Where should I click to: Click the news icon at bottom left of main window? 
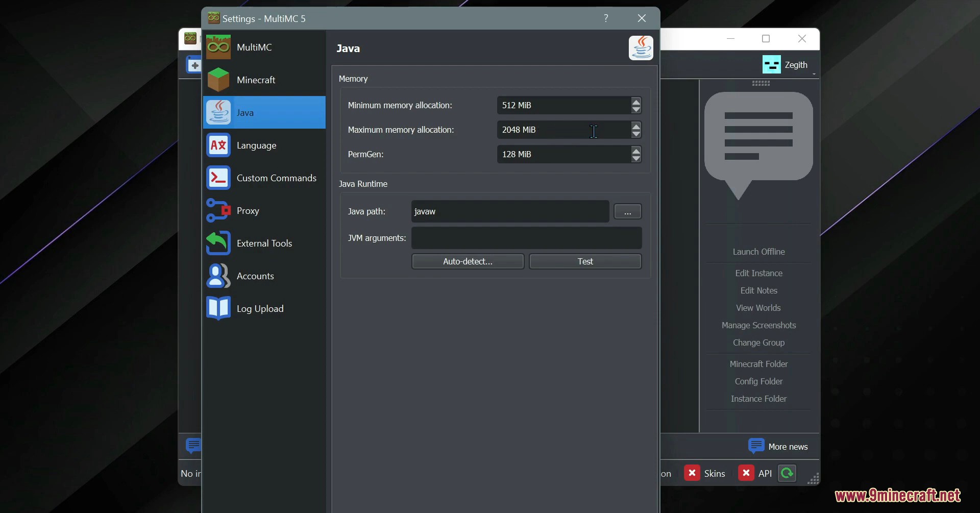click(x=193, y=446)
